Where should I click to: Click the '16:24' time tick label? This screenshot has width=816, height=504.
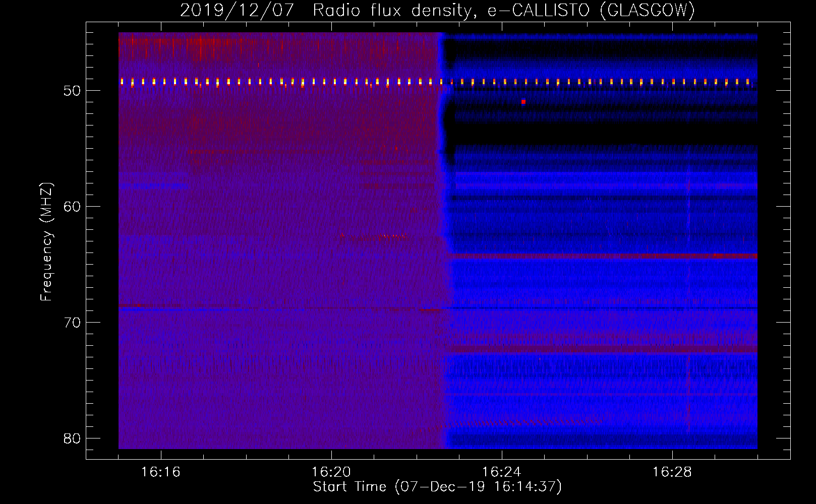tap(502, 472)
